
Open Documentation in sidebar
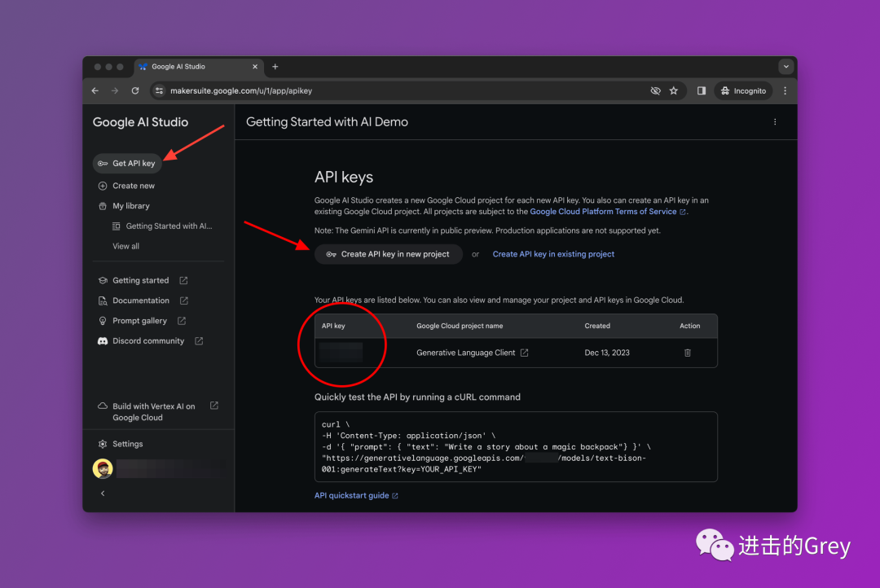(143, 301)
